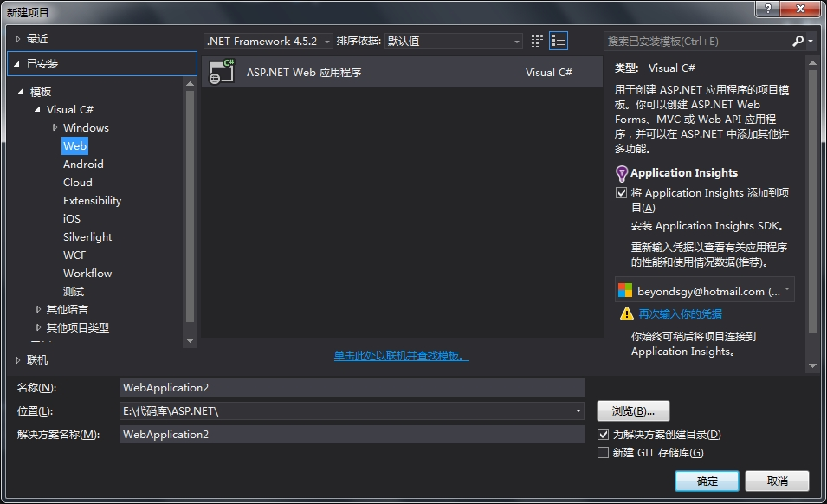827x504 pixels.
Task: Open the .NET Framework 4.5.2 dropdown
Action: point(268,41)
